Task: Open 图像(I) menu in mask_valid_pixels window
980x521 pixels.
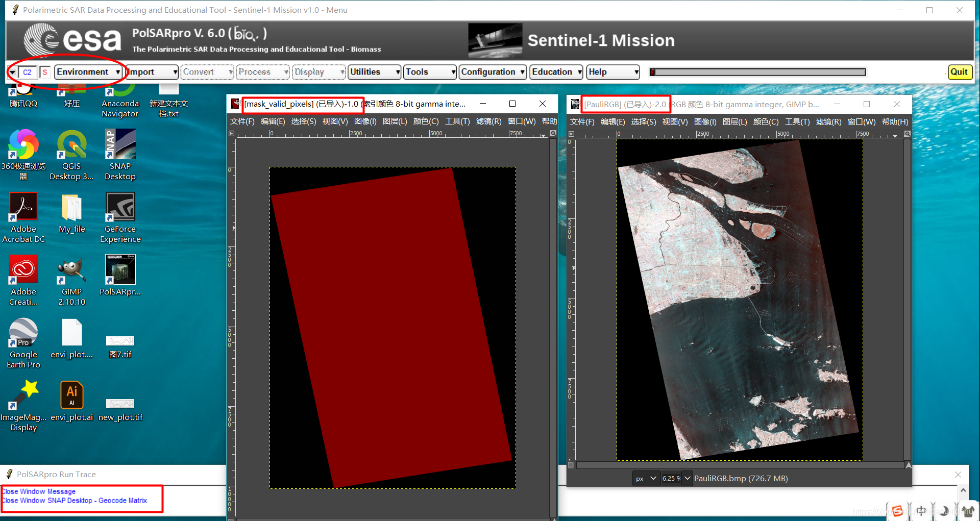Action: point(365,121)
